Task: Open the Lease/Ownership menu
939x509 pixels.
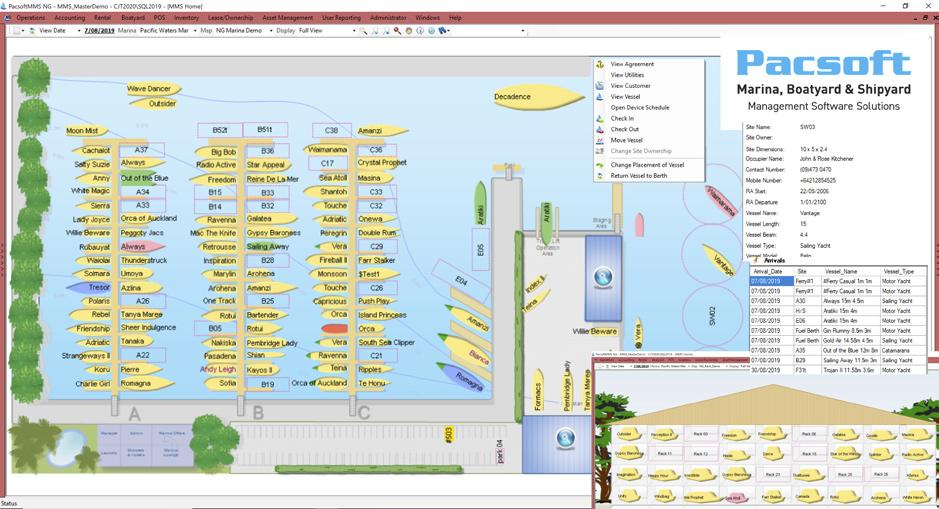Action: (x=231, y=18)
